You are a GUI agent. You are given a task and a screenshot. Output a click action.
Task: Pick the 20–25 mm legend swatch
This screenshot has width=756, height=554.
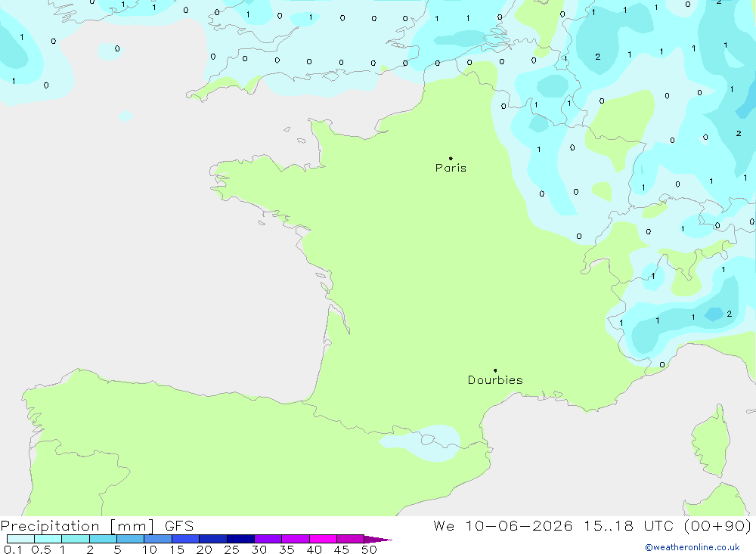[x=212, y=539]
